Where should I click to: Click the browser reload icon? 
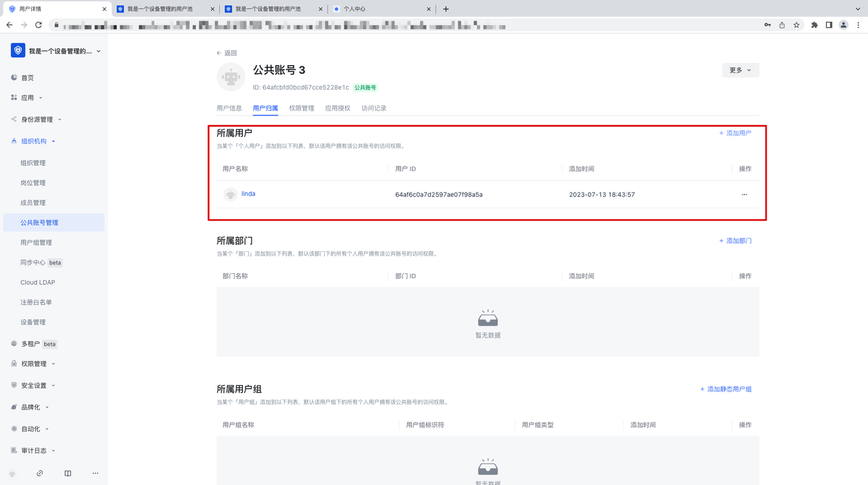click(x=39, y=25)
